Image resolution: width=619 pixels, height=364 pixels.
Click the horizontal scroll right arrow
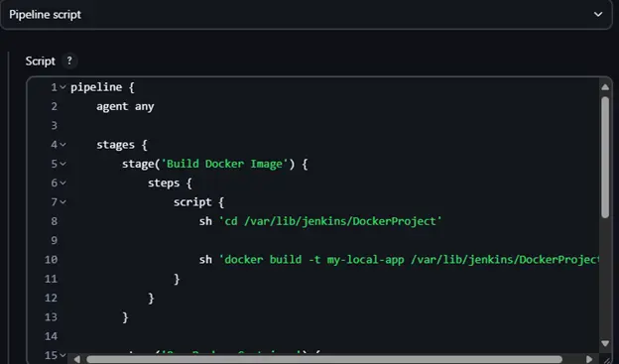pyautogui.click(x=589, y=359)
